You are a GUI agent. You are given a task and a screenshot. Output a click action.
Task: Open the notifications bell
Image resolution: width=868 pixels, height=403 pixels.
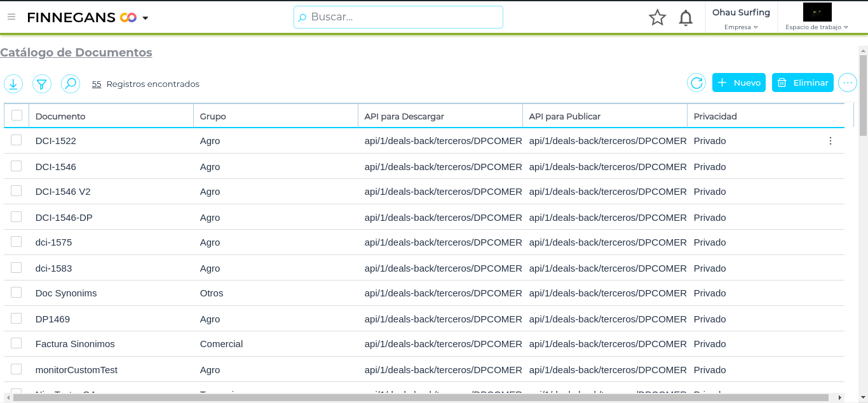[686, 18]
